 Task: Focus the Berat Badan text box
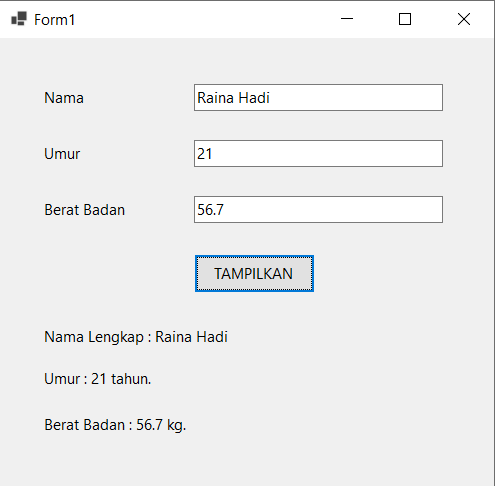coord(318,210)
